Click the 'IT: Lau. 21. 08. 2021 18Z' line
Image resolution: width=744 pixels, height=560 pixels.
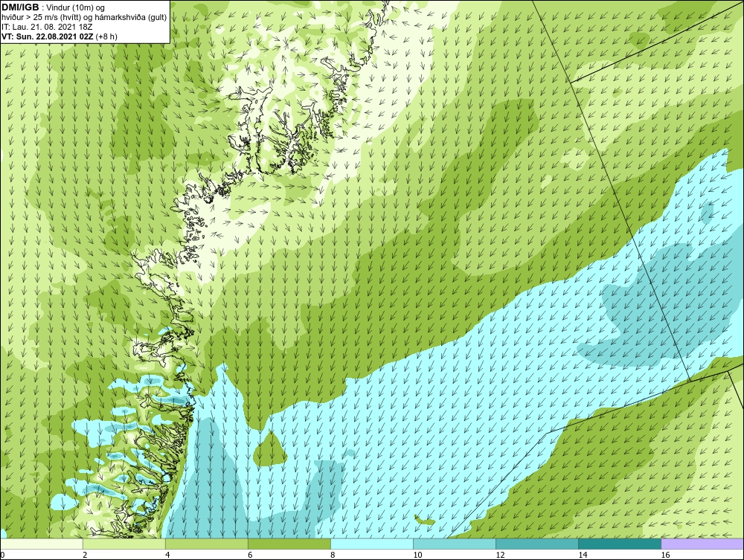click(x=47, y=27)
